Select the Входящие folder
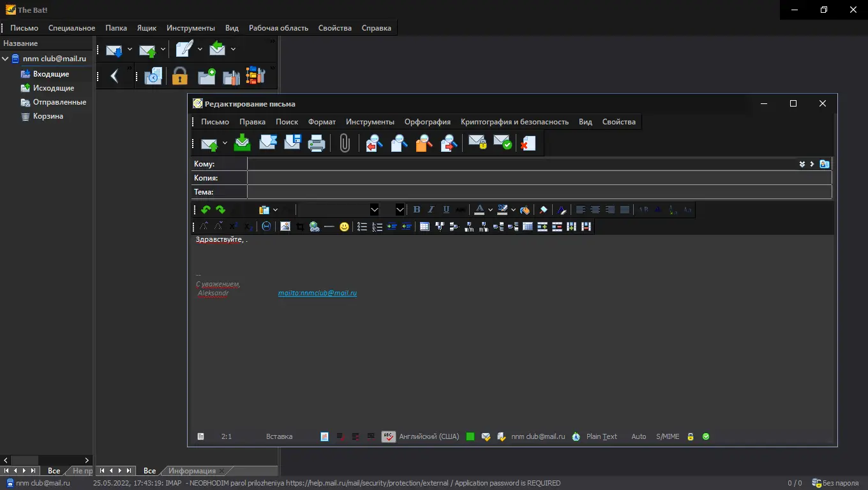Viewport: 868px width, 490px height. click(51, 74)
